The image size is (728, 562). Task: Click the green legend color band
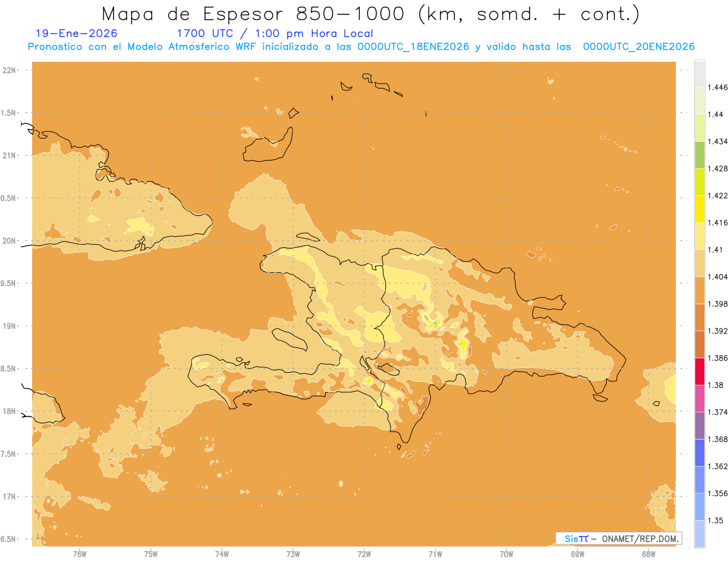coord(699,155)
